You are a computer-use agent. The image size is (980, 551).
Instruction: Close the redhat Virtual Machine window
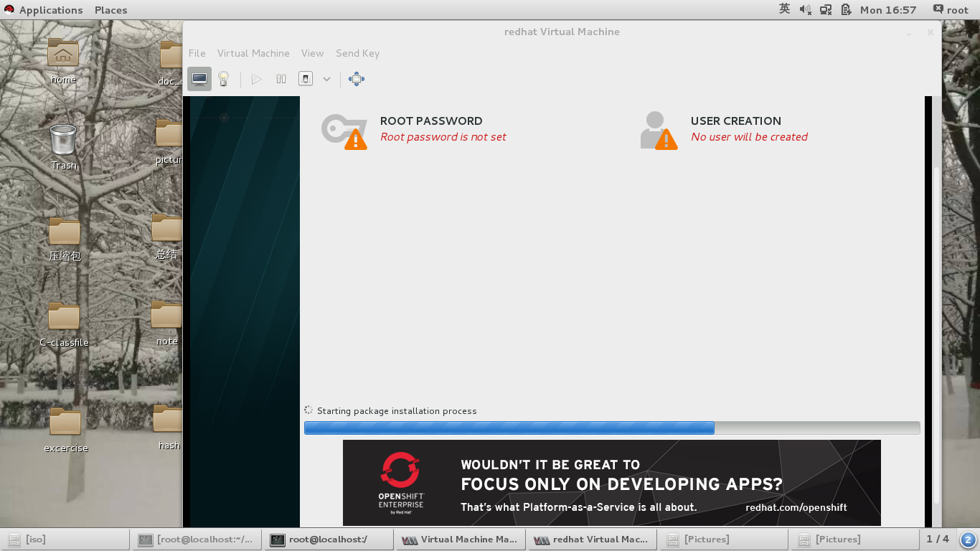(930, 32)
